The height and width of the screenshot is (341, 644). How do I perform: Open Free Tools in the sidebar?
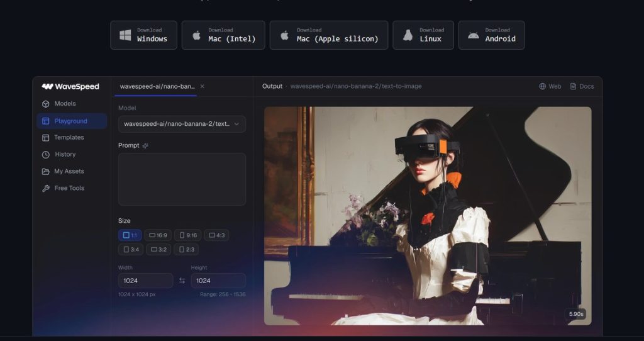pos(72,188)
